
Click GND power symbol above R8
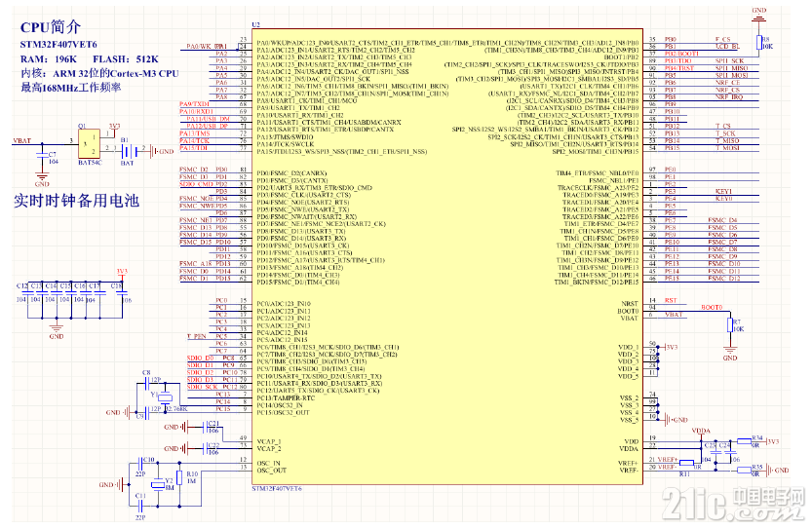point(759,15)
